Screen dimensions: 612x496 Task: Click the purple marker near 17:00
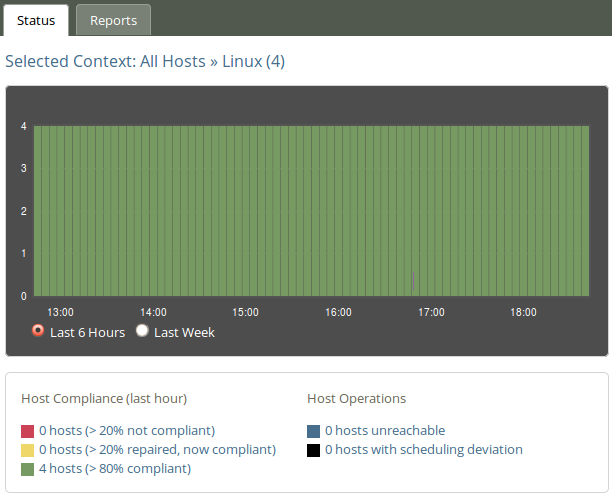pos(413,281)
